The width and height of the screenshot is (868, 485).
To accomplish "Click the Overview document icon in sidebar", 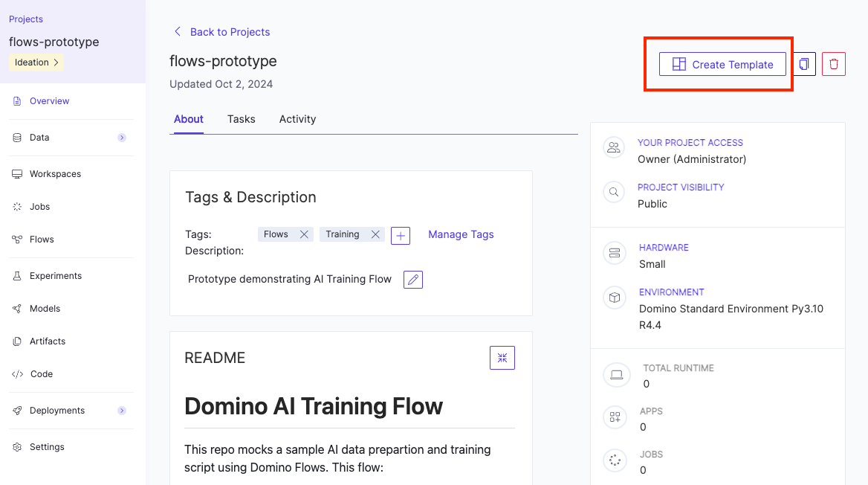I will [17, 101].
